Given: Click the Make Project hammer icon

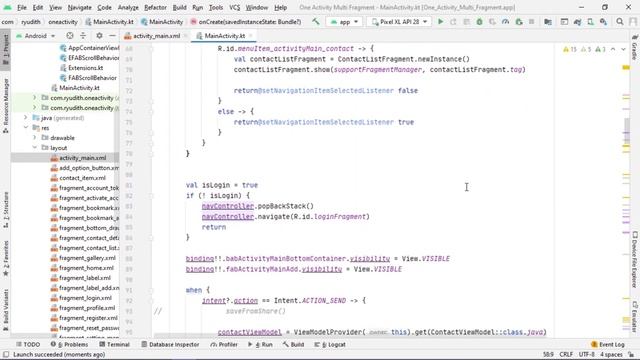Looking at the screenshot, I should point(316,22).
